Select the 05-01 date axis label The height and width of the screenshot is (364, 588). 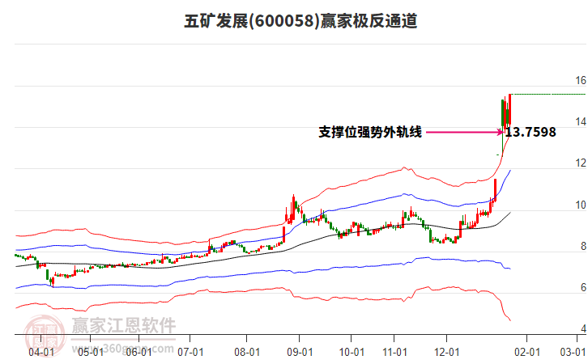[91, 352]
